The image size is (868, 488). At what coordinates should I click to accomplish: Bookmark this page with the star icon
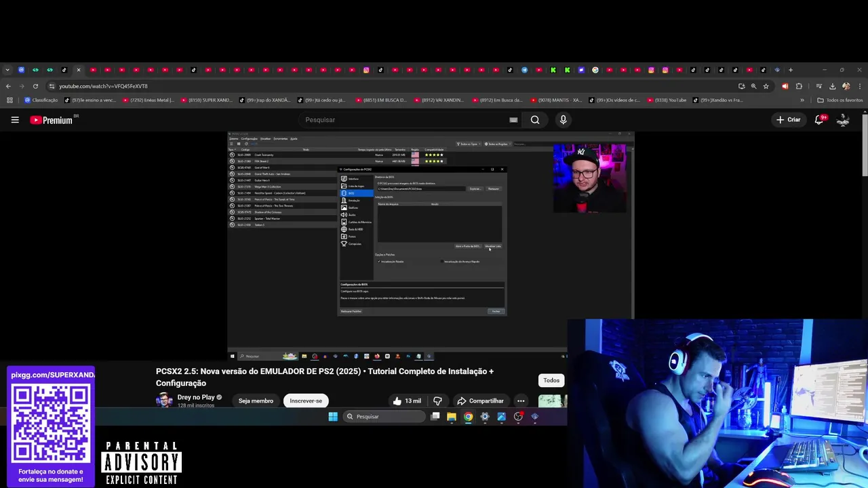[766, 86]
